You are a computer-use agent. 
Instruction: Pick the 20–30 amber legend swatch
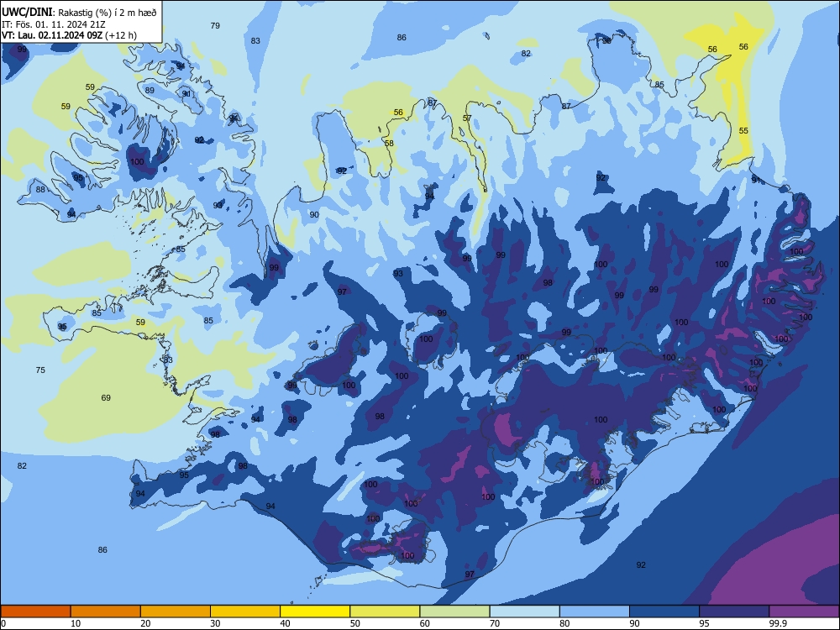(x=176, y=612)
